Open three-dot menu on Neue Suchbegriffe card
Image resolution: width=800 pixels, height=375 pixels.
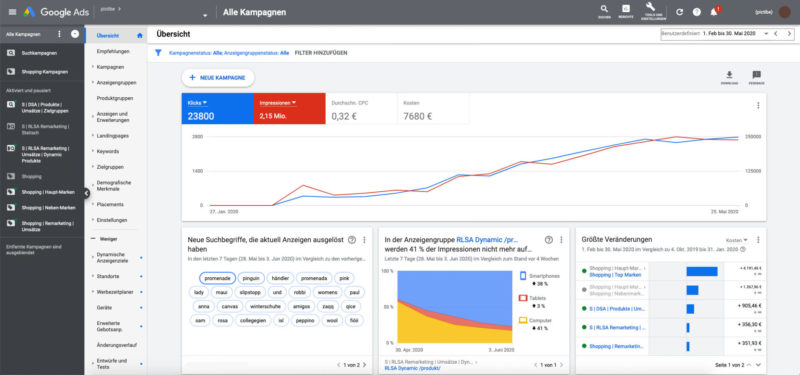click(x=364, y=240)
